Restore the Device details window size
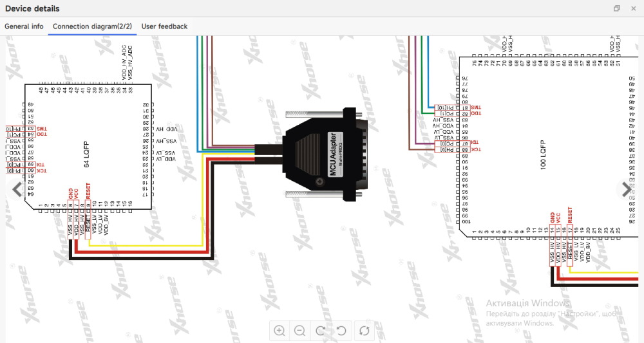The width and height of the screenshot is (644, 343). pos(616,8)
